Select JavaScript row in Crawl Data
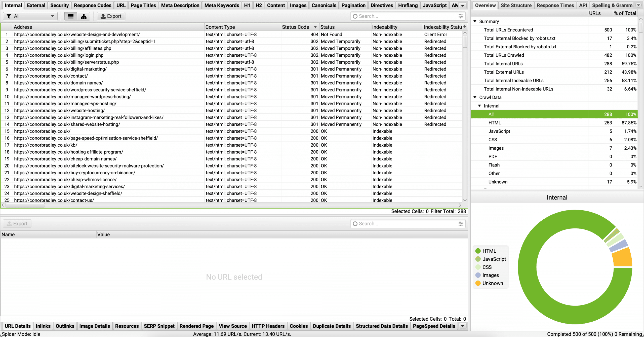 [x=554, y=131]
